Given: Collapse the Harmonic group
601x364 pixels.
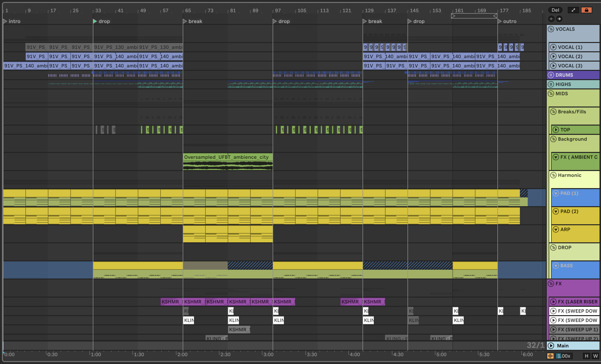Looking at the screenshot, I should point(554,175).
